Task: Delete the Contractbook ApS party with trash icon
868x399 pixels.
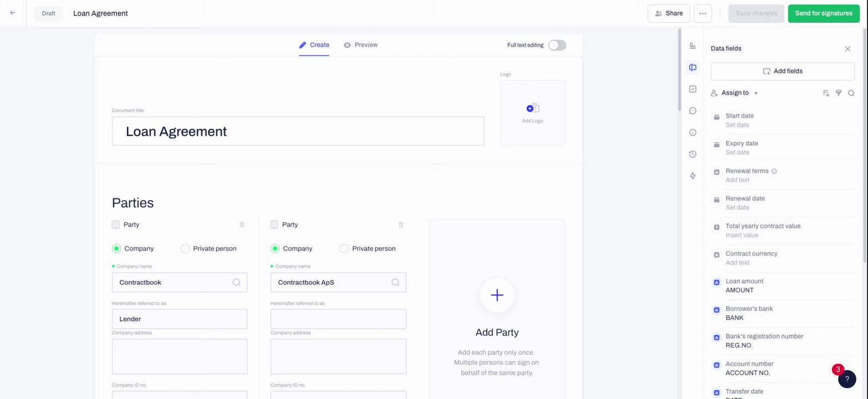Action: click(401, 224)
